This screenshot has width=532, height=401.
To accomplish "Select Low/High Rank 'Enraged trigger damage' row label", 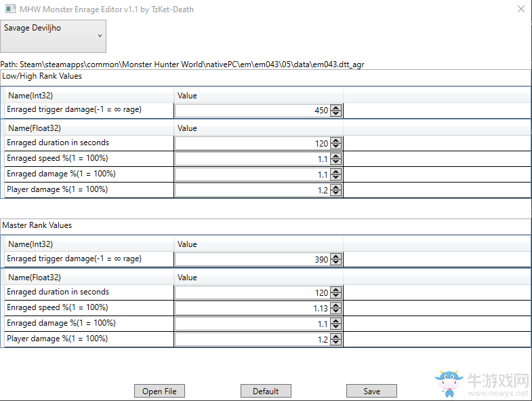I will tap(74, 109).
